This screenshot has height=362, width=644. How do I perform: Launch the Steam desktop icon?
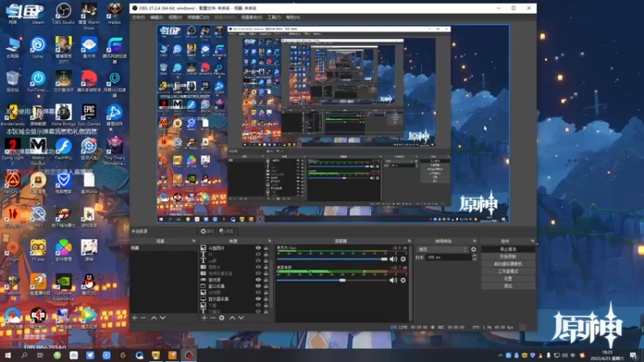click(x=38, y=14)
